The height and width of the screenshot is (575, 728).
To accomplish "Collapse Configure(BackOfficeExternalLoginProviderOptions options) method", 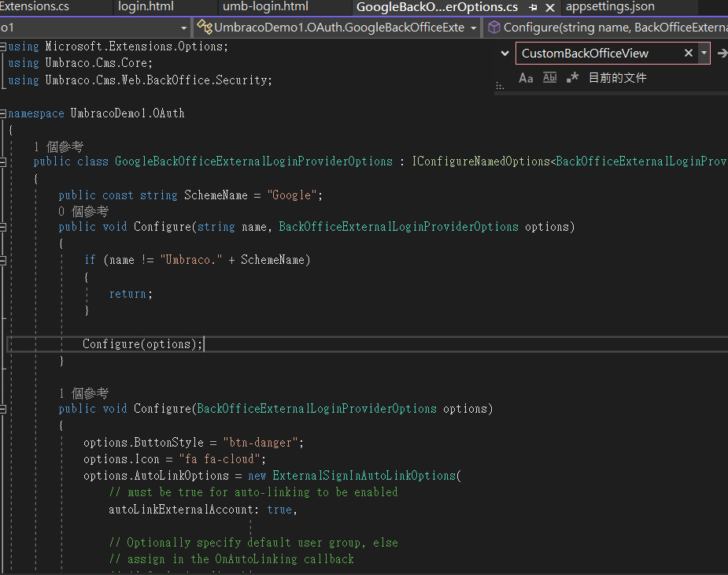I will click(3, 409).
